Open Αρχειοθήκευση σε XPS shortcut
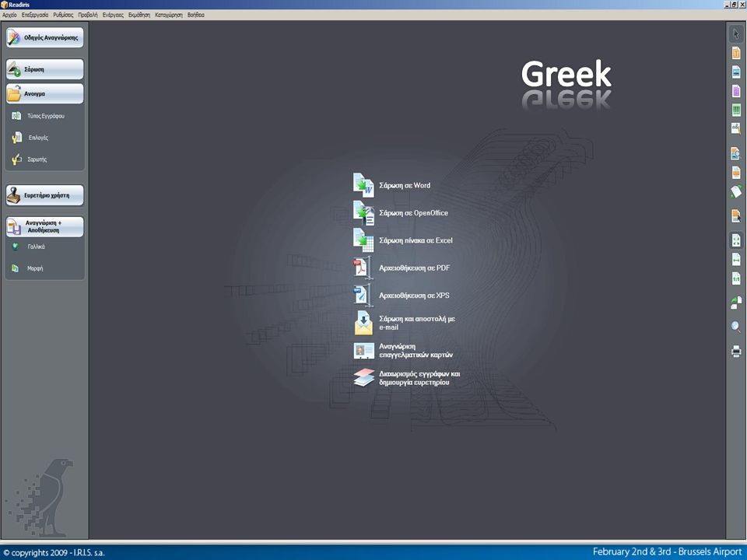 pyautogui.click(x=402, y=296)
